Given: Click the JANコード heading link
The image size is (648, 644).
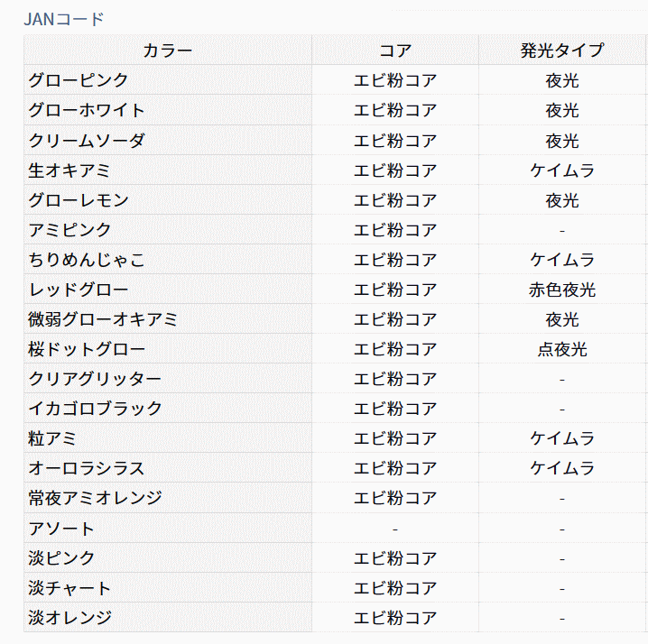Looking at the screenshot, I should (x=63, y=18).
